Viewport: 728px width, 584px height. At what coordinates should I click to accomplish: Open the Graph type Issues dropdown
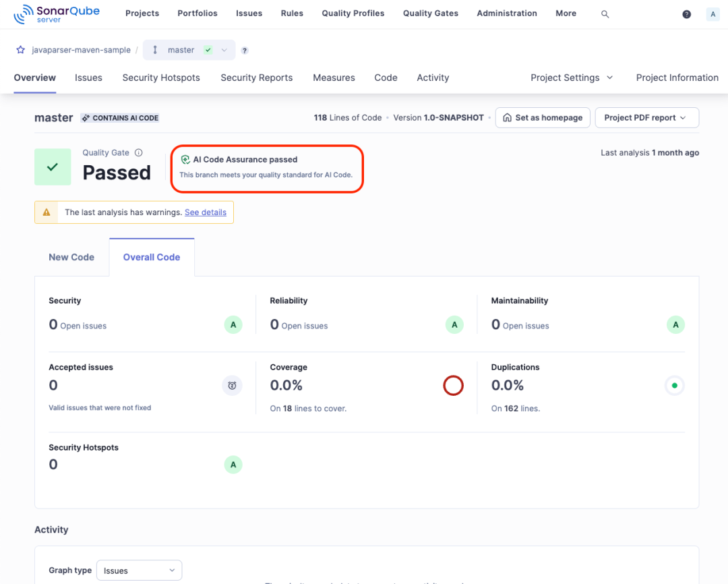pos(139,570)
